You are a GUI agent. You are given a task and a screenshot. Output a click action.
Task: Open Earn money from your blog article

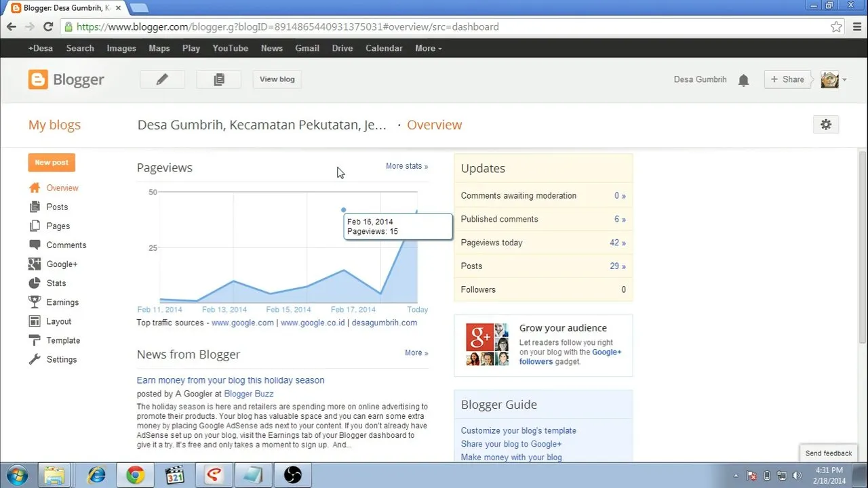(231, 380)
